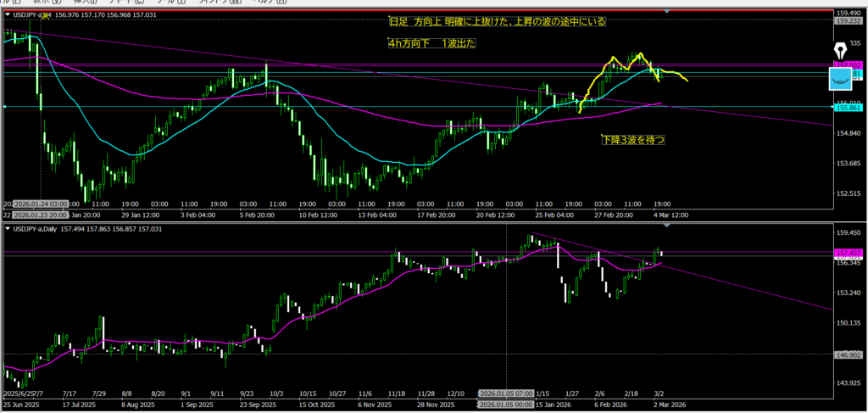Image resolution: width=868 pixels, height=413 pixels.
Task: Click the 146.902 price label on daily chart
Action: 847,354
